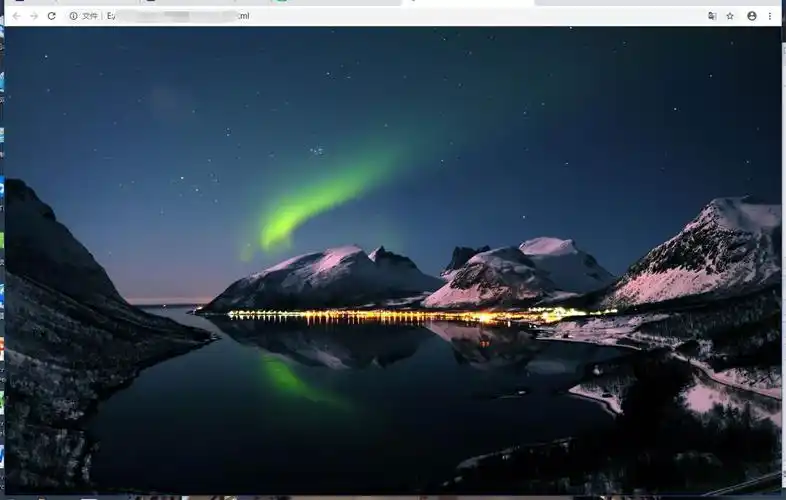Select the active browser tab
Screen dimensions: 786x500
click(468, 2)
